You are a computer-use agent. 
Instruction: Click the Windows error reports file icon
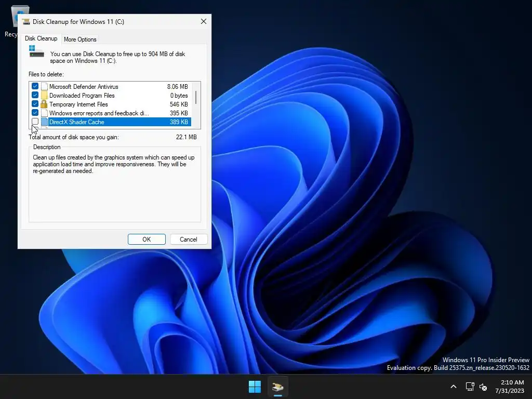[44, 113]
